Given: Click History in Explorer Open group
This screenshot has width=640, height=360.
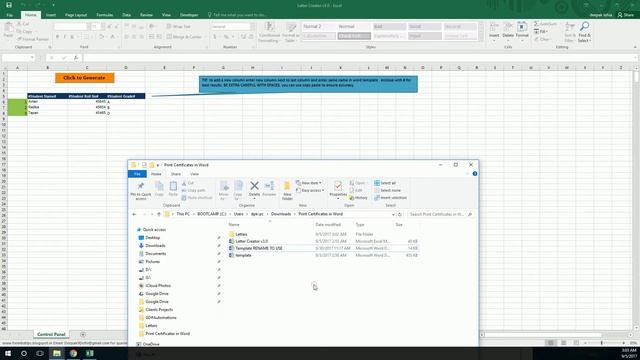Looking at the screenshot, I should click(358, 198).
